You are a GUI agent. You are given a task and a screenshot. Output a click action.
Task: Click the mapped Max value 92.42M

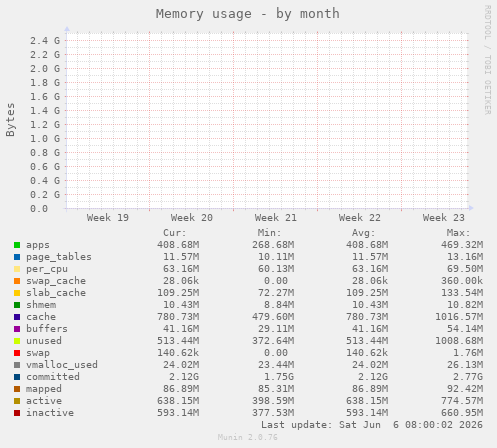pyautogui.click(x=465, y=389)
